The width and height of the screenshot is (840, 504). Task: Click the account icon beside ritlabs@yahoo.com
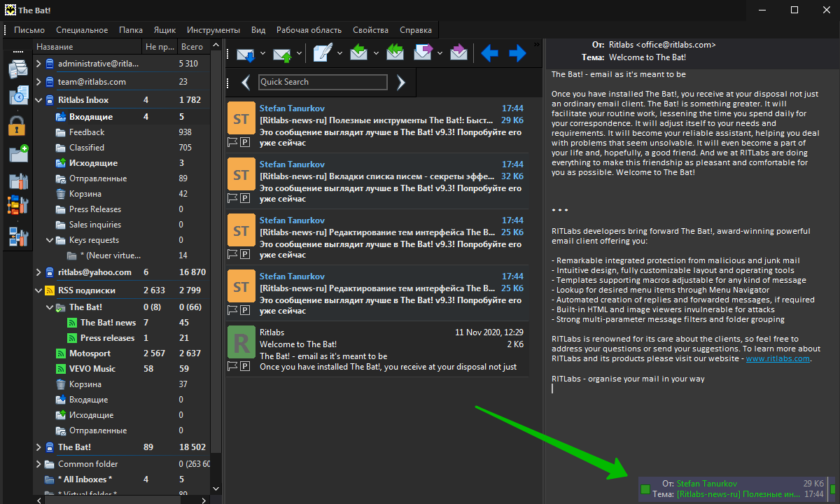[x=50, y=272]
